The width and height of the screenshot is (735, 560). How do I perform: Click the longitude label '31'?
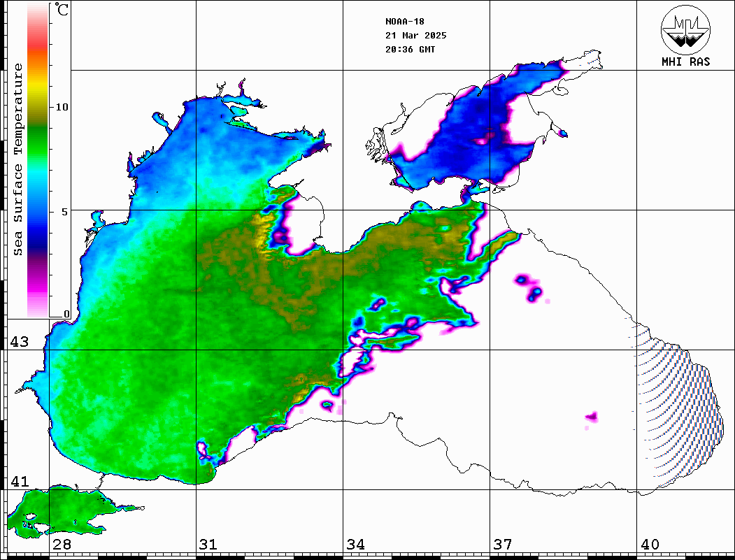coord(208,545)
